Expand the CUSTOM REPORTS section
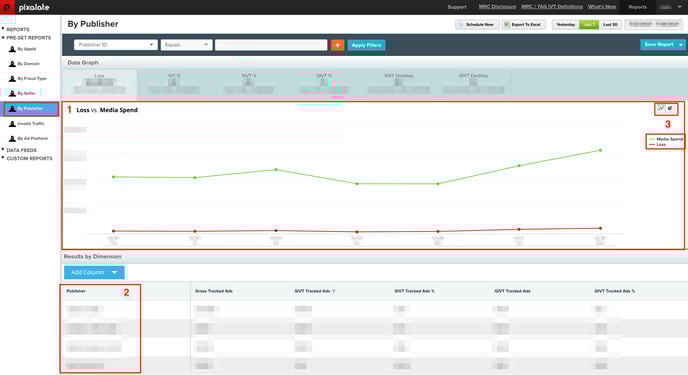The image size is (688, 375). [x=29, y=158]
